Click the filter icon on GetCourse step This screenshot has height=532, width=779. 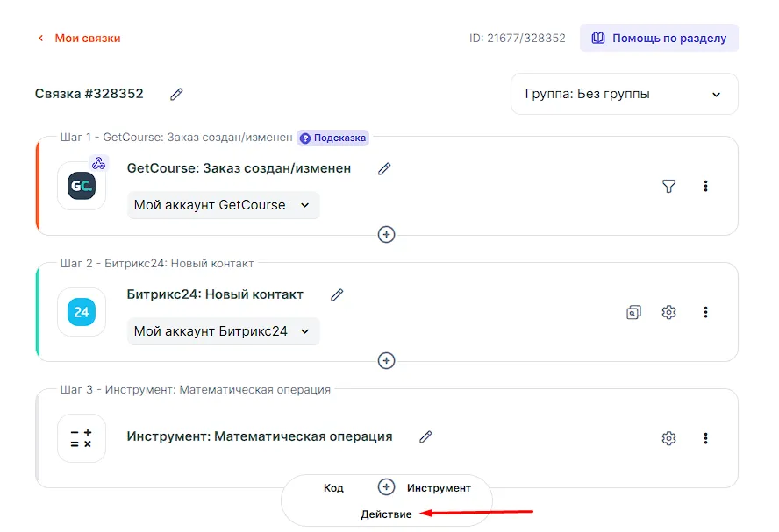click(668, 186)
